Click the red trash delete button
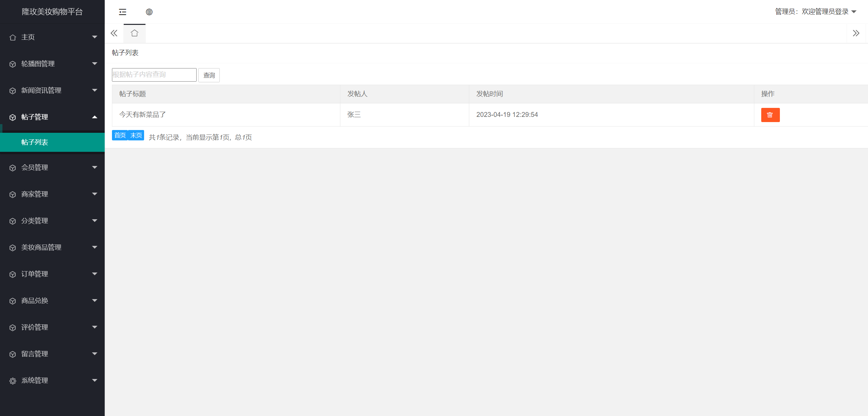 [770, 115]
